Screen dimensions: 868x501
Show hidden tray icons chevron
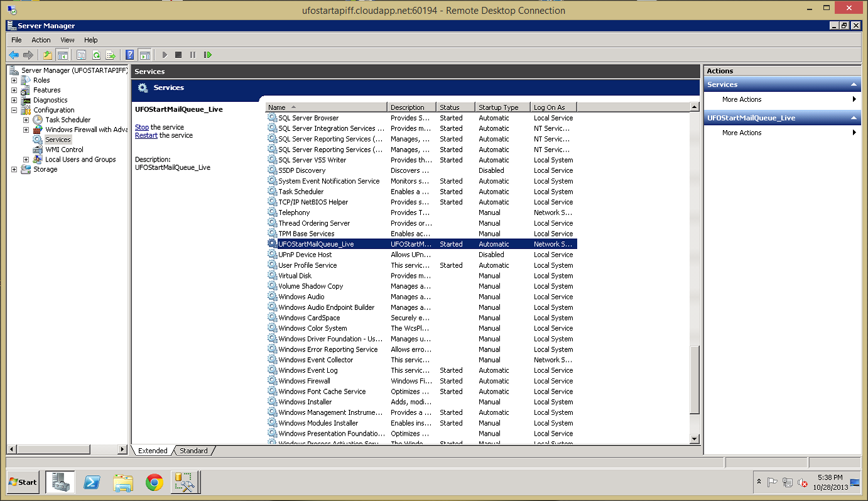pos(759,482)
